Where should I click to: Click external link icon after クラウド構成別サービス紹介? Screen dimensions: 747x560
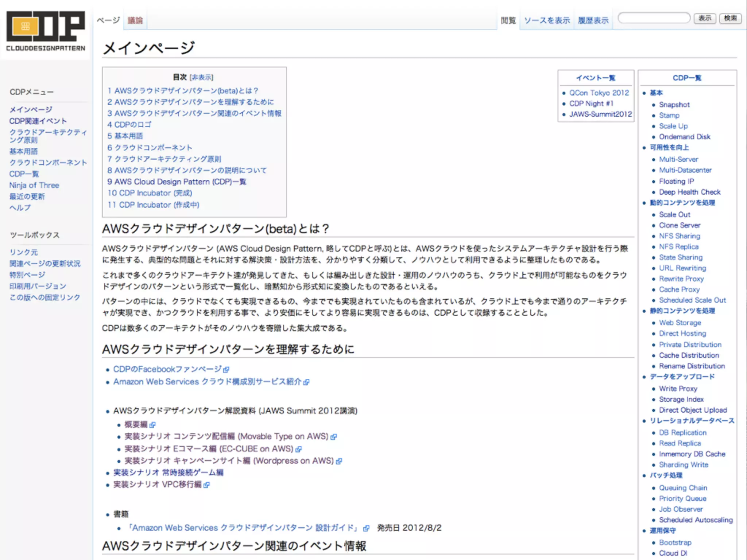click(x=306, y=382)
